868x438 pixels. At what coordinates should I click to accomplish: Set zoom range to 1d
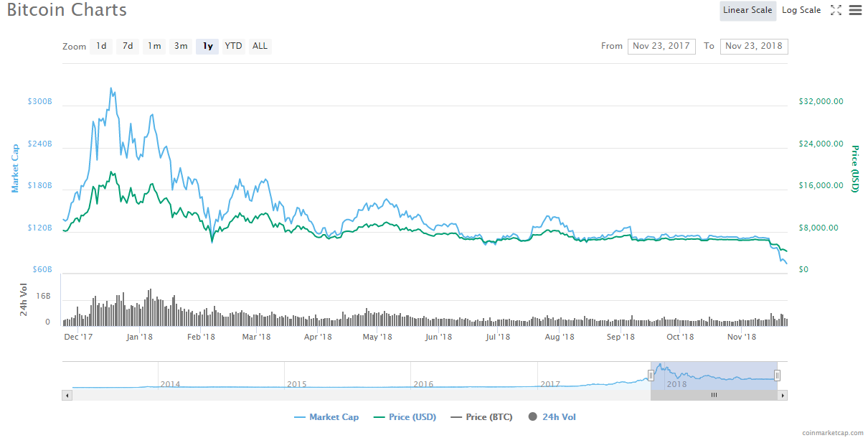point(101,46)
